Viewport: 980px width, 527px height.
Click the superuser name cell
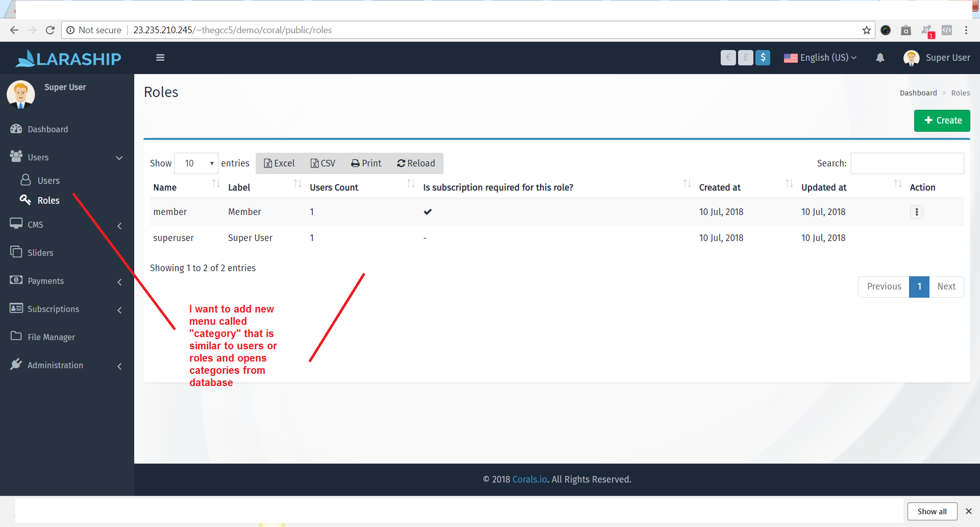173,238
